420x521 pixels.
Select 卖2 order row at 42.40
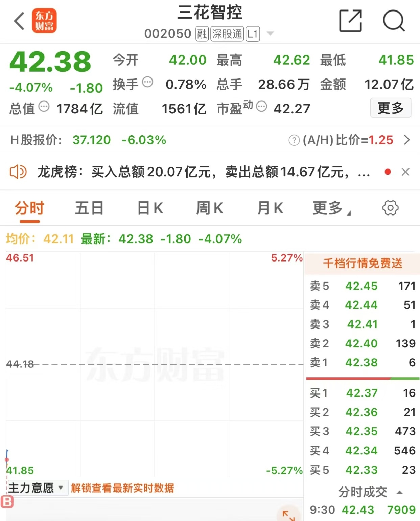click(x=363, y=343)
